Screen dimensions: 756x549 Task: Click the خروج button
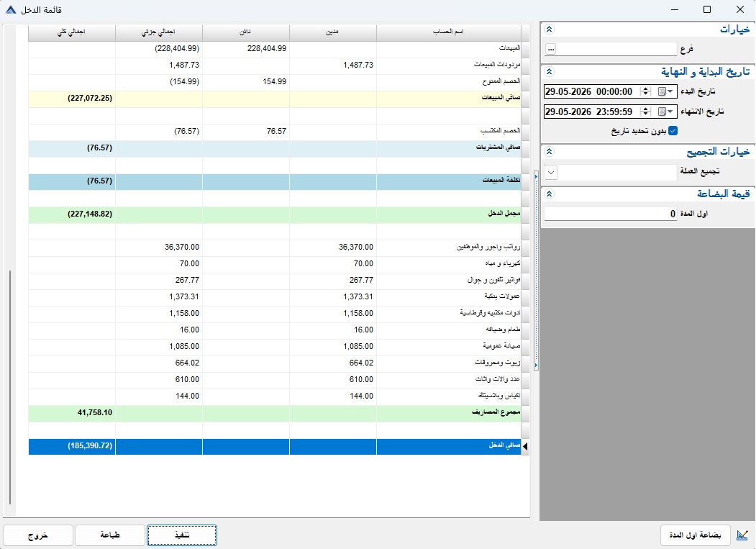pos(38,535)
